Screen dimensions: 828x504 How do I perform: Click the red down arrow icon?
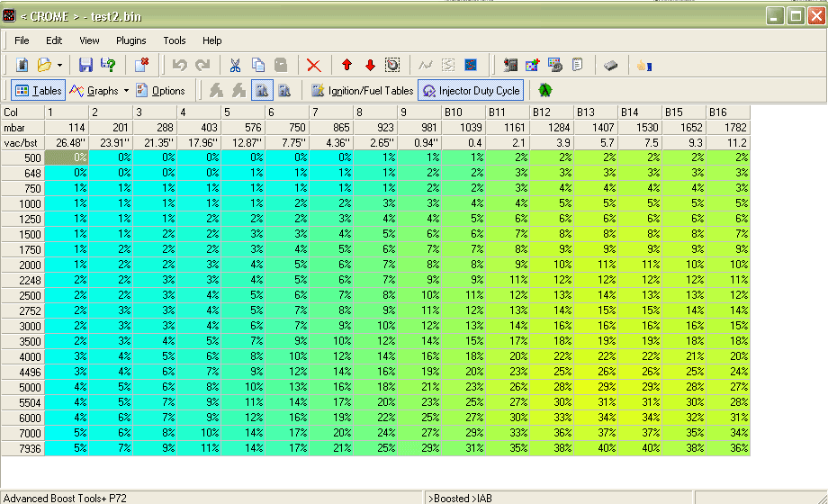click(370, 65)
